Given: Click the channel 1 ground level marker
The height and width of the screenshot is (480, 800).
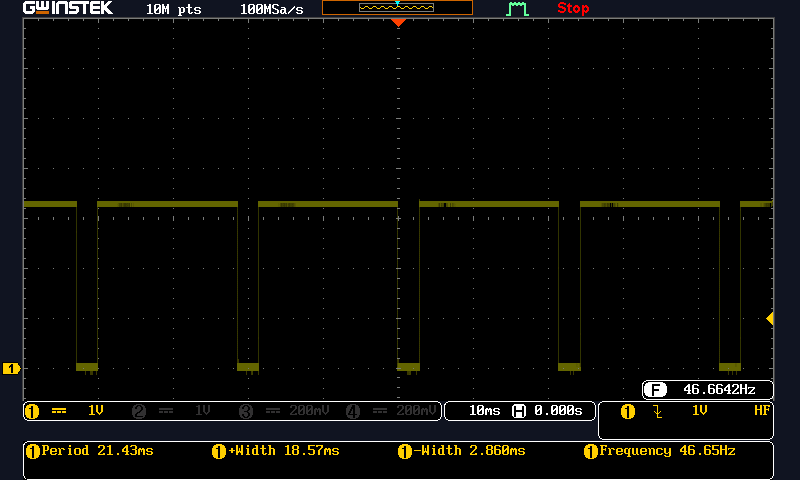Looking at the screenshot, I should tap(11, 368).
